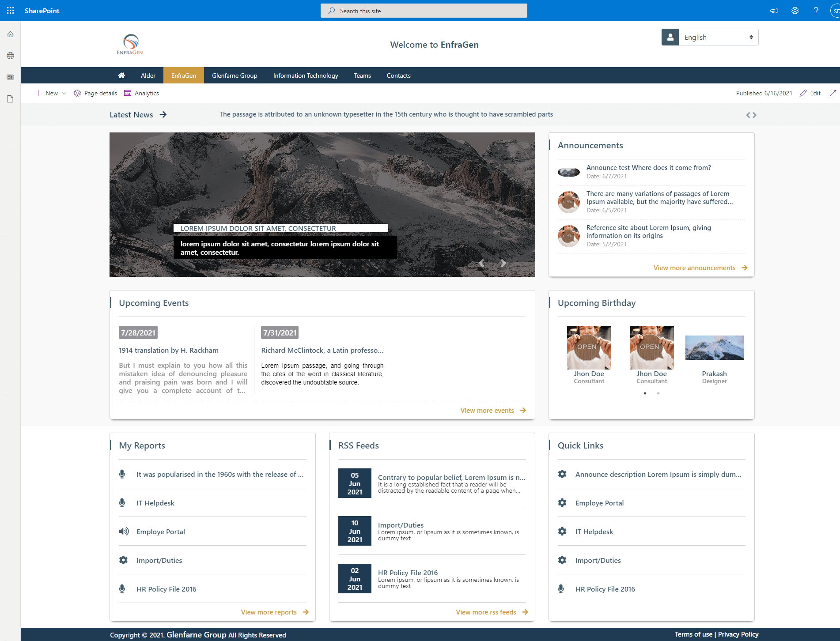
Task: Open Privacy Policy footer link
Action: 738,634
